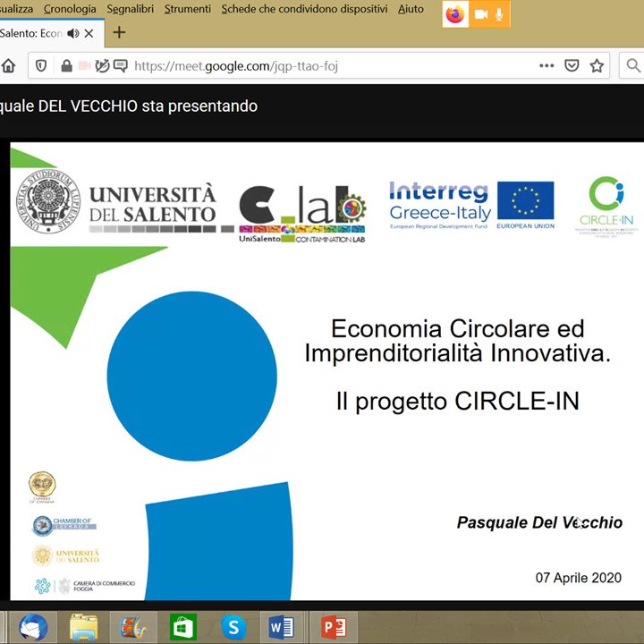Switch to PowerPoint in taskbar
The height and width of the screenshot is (644, 644).
(334, 627)
